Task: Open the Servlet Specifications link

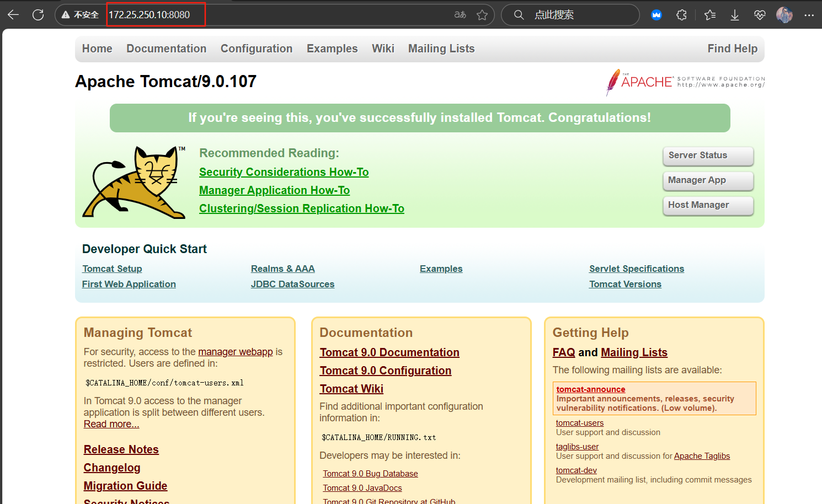Action: (637, 269)
